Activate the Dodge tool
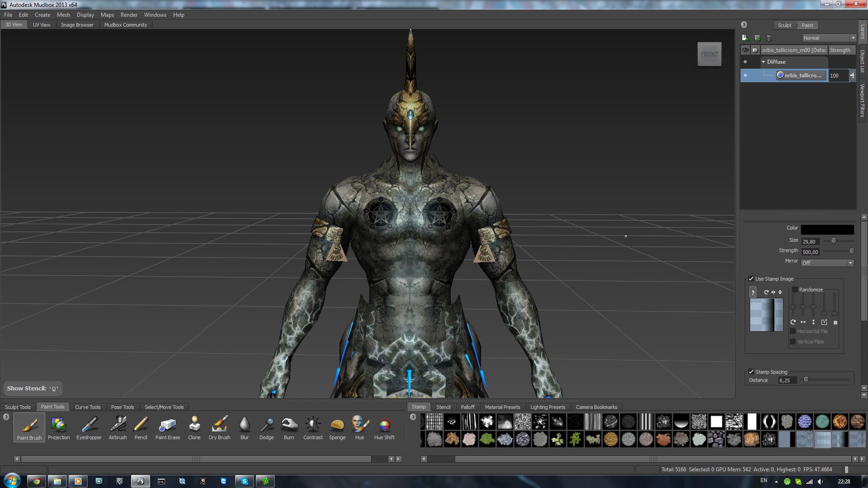Image resolution: width=868 pixels, height=488 pixels. tap(267, 427)
